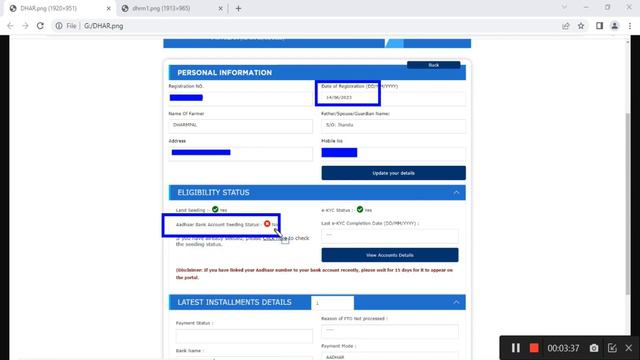Click the Last e-KYC Completion Date field
Screen dimensions: 640x360
390,236
